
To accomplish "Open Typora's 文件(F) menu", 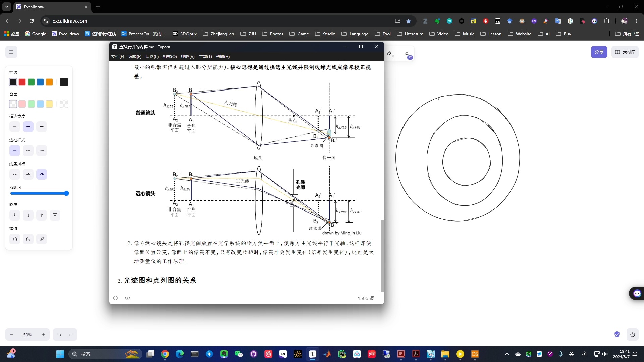I will [117, 56].
